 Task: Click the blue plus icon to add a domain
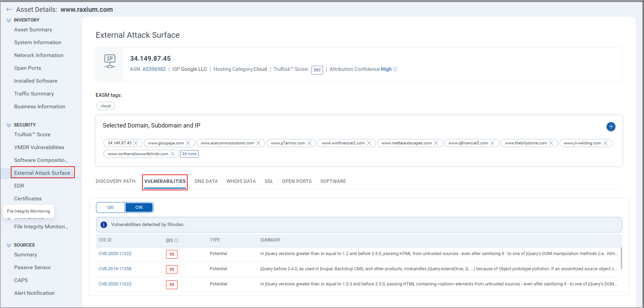click(611, 127)
